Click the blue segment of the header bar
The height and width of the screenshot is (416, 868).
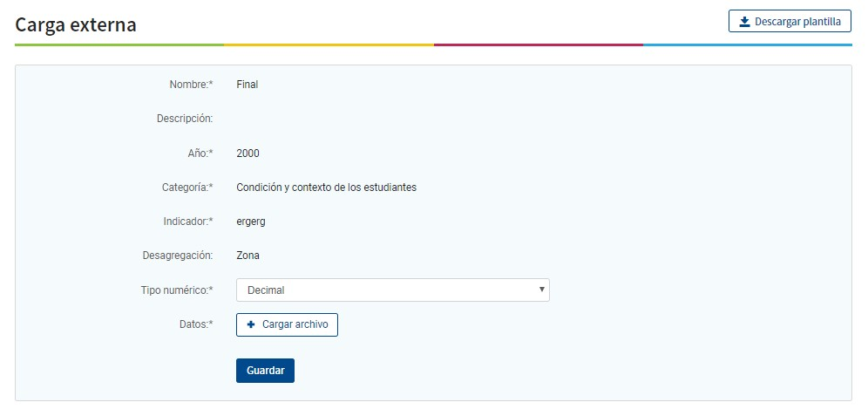pos(747,44)
